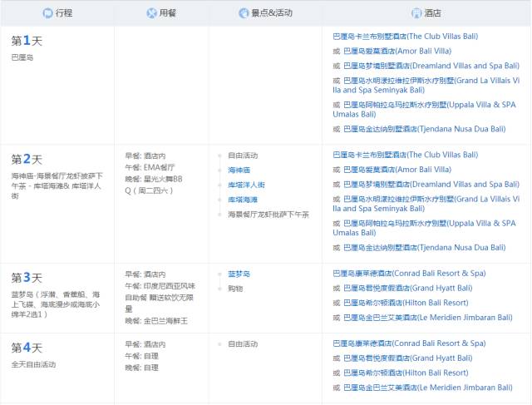Open Day 2 The Club Villas Bali link
532x405 pixels.
pyautogui.click(x=406, y=155)
